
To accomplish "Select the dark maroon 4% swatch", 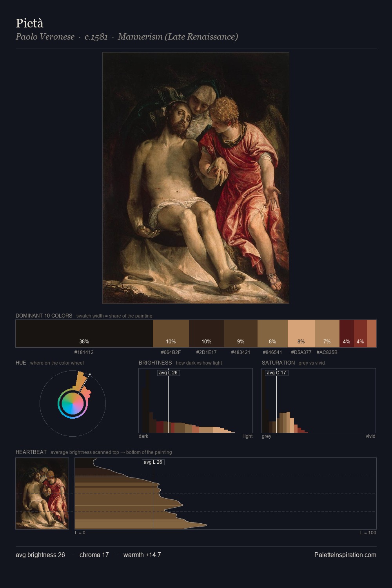I will pyautogui.click(x=347, y=334).
